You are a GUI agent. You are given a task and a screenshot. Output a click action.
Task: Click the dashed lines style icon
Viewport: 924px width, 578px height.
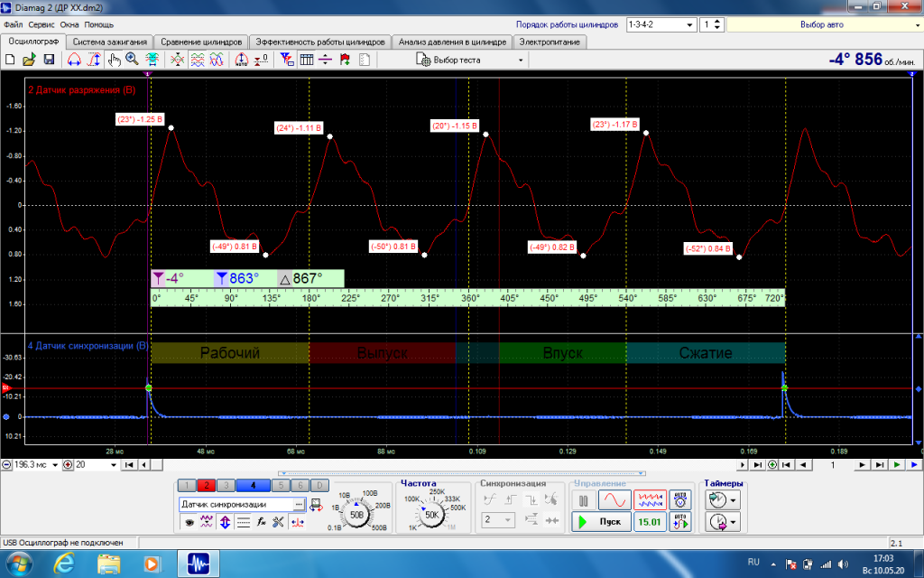(243, 522)
